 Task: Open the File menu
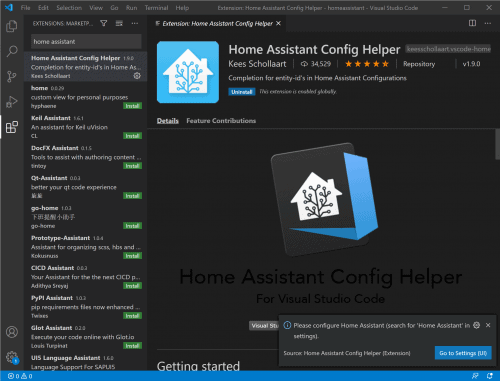coord(25,8)
